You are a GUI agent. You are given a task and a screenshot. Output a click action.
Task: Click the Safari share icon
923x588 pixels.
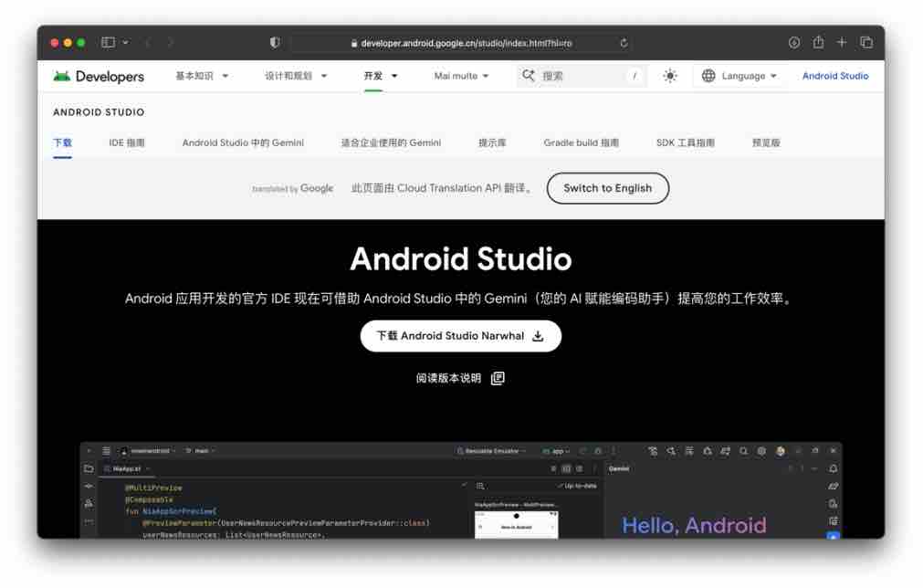819,42
